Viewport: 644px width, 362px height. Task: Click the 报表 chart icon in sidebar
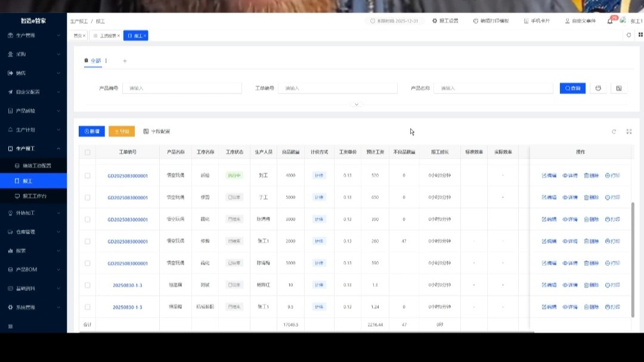10,250
